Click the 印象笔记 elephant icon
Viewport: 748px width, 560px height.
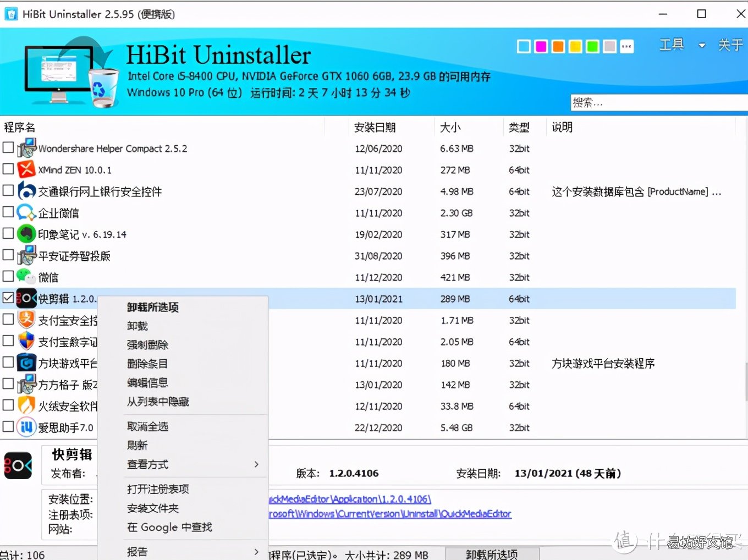pos(26,234)
